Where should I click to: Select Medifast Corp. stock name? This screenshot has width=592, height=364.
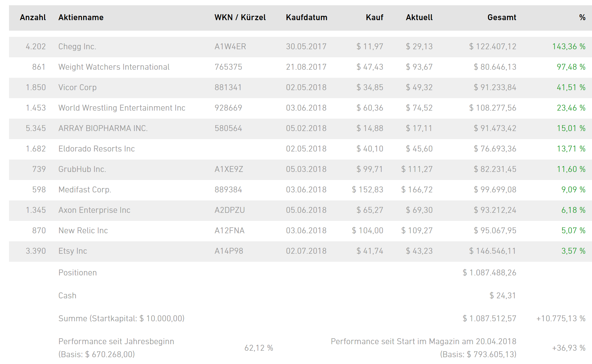(85, 190)
